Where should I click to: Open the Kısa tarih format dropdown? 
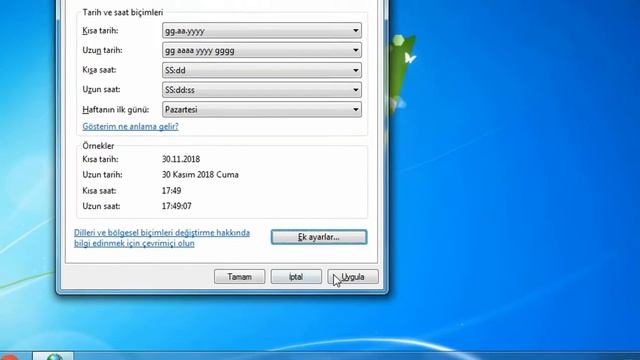(x=262, y=31)
